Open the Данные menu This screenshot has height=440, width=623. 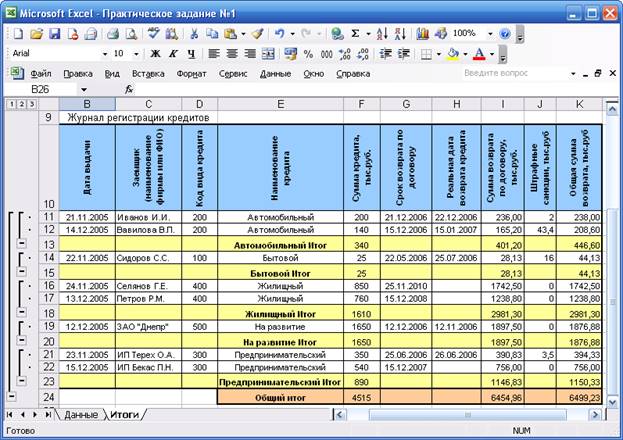point(275,74)
